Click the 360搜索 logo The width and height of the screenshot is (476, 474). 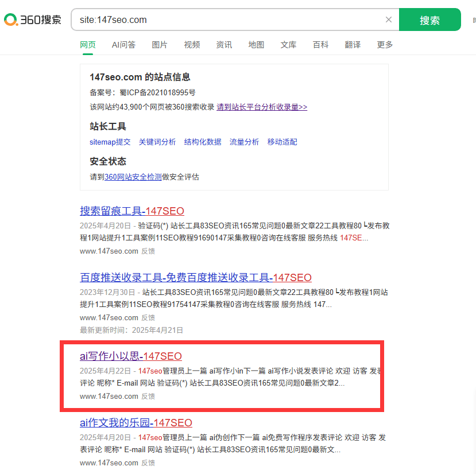pyautogui.click(x=33, y=20)
